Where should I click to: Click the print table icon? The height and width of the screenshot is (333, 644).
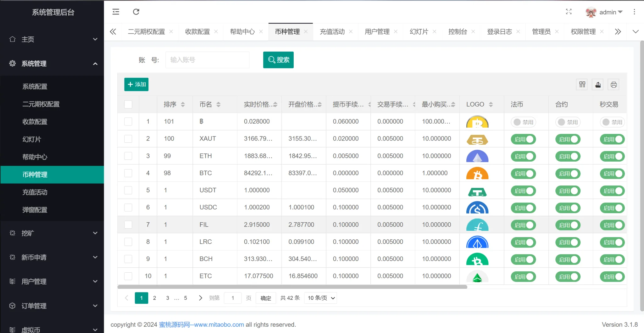[x=613, y=85]
